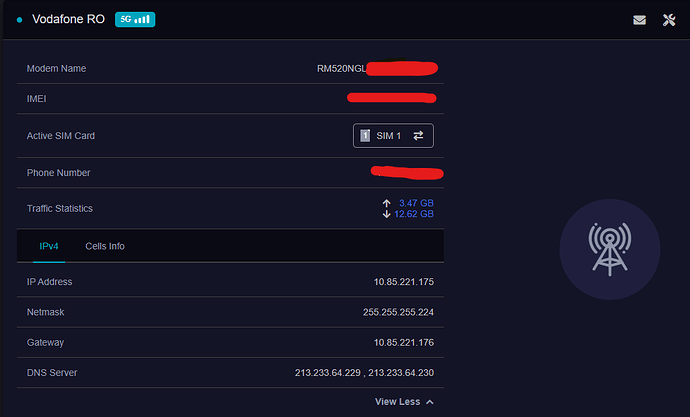Open the SMS messages envelope icon
Screen dimensions: 690x417
(x=639, y=20)
